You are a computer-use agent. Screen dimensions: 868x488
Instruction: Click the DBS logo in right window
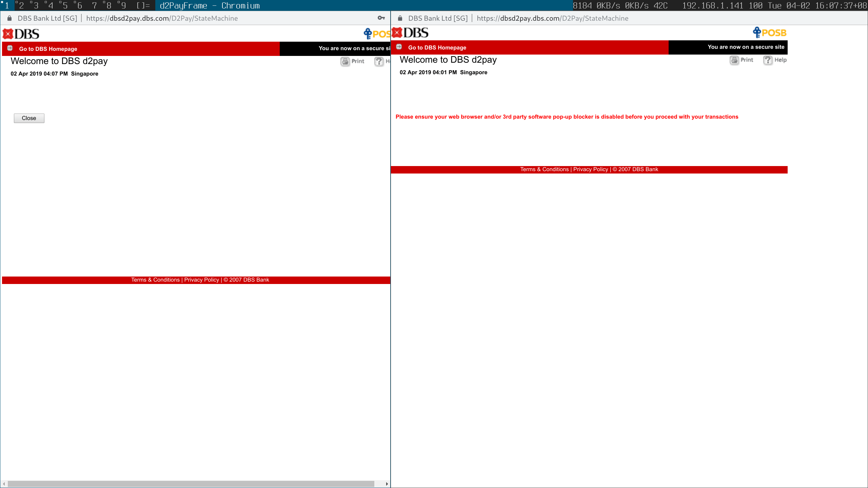[410, 33]
